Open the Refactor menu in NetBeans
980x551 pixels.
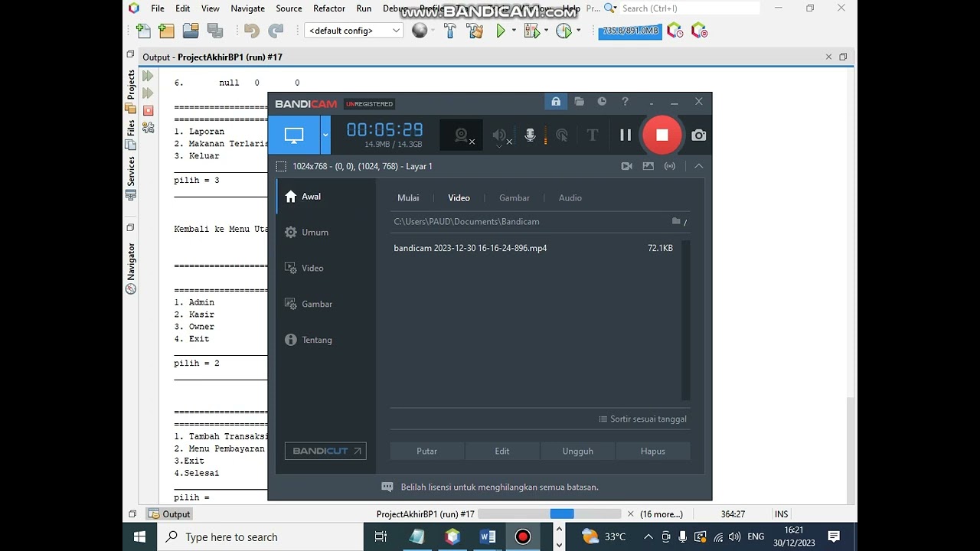click(329, 8)
